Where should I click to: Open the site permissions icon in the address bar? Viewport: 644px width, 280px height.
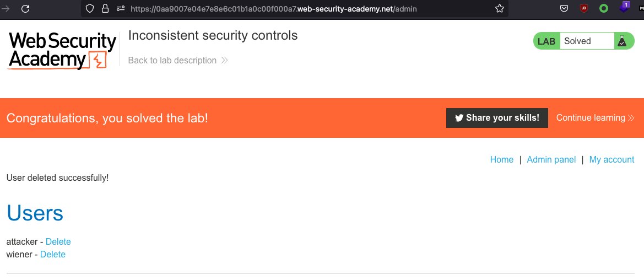121,8
